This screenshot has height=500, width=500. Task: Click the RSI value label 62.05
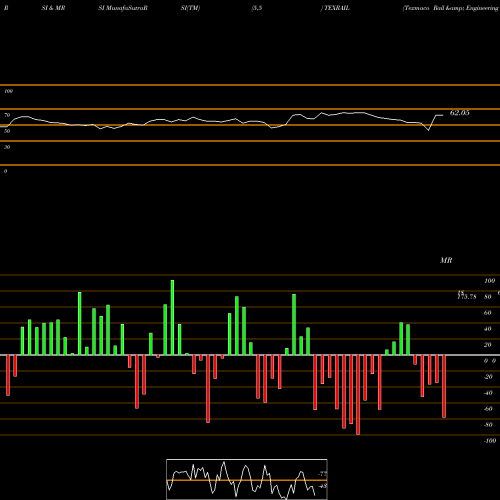click(x=460, y=113)
